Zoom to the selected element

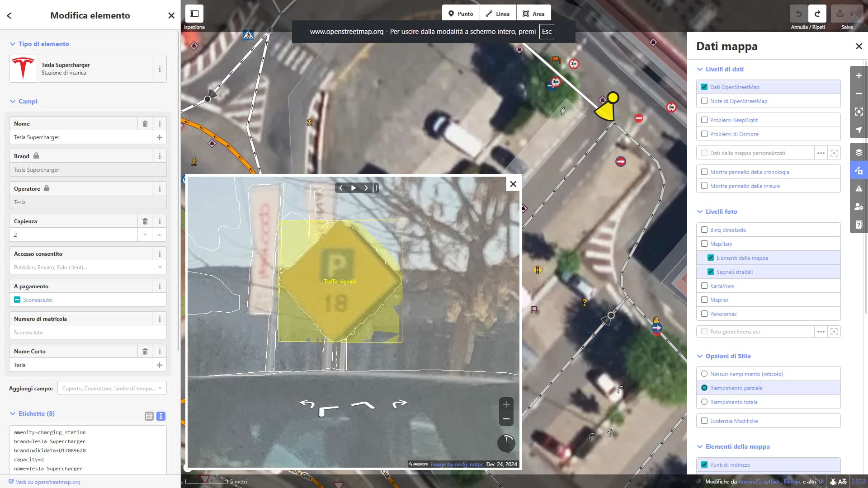point(859,112)
